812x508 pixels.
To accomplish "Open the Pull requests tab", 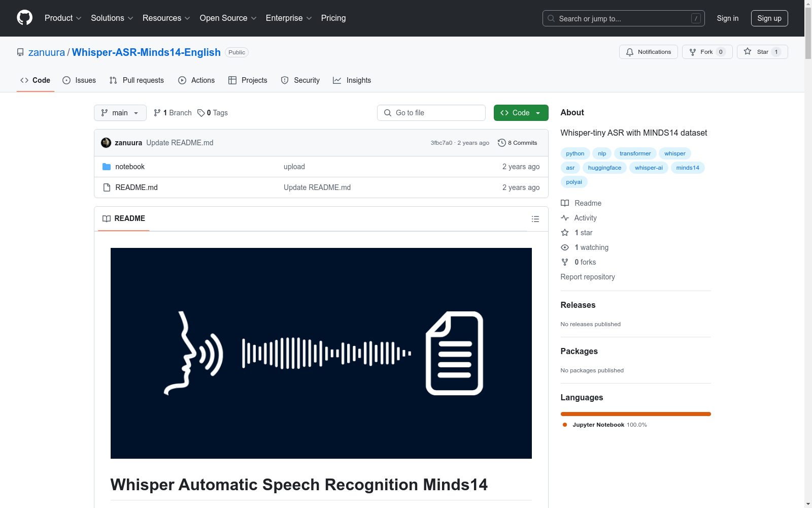I will pos(137,80).
